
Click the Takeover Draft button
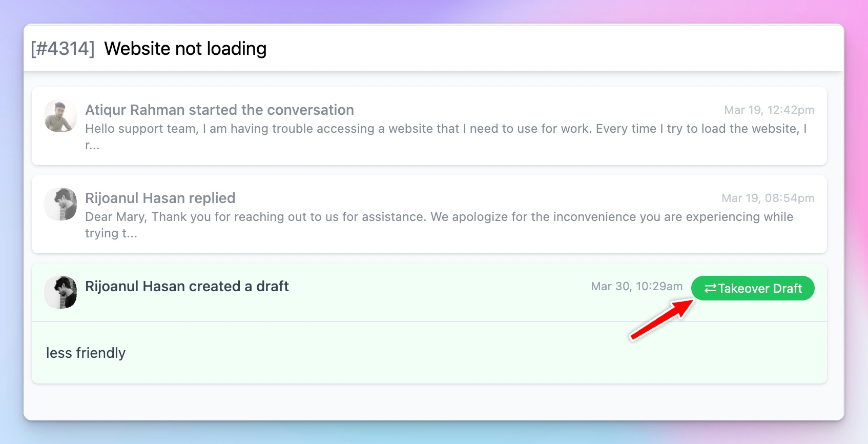pos(753,288)
